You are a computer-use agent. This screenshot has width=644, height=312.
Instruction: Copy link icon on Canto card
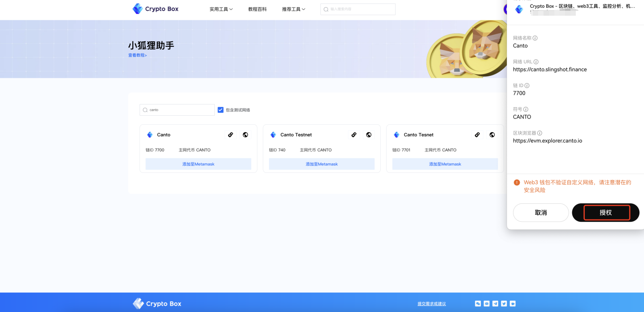point(231,135)
